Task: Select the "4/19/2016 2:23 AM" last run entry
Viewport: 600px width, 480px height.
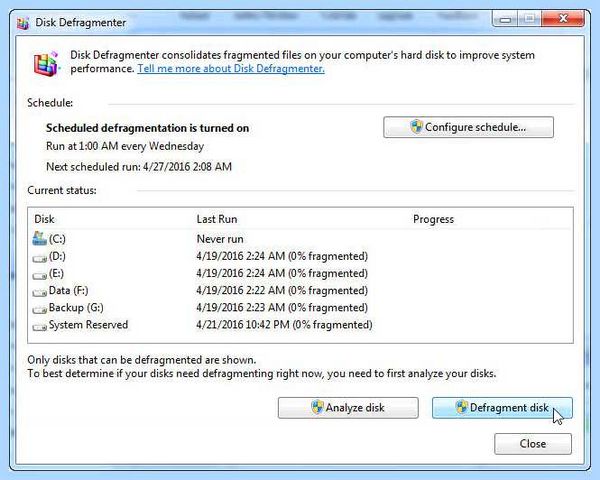Action: (282, 308)
